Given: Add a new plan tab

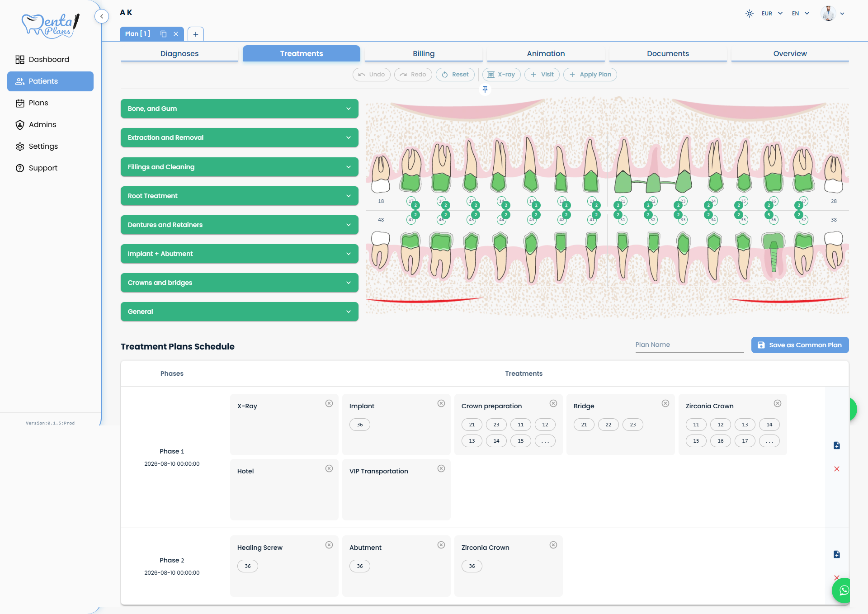Looking at the screenshot, I should [196, 34].
